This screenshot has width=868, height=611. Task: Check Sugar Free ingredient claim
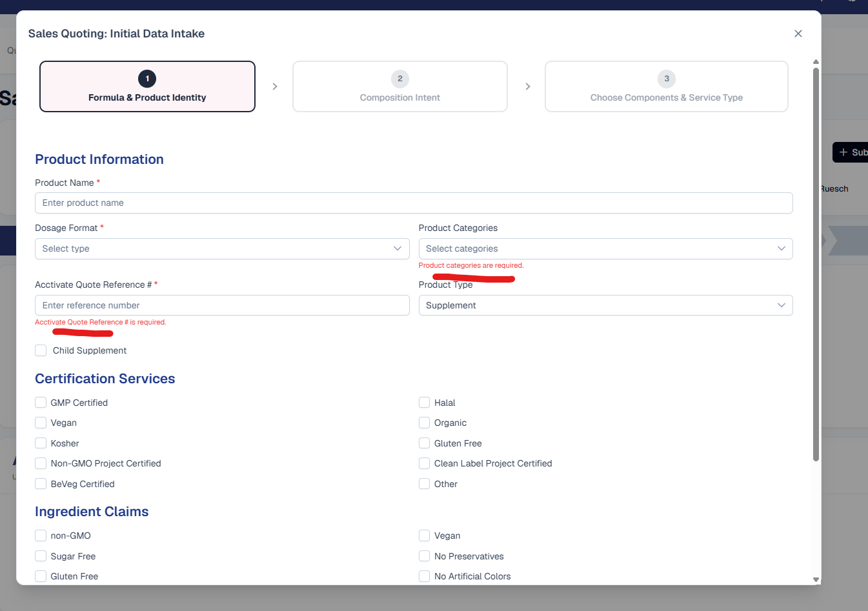tap(41, 556)
